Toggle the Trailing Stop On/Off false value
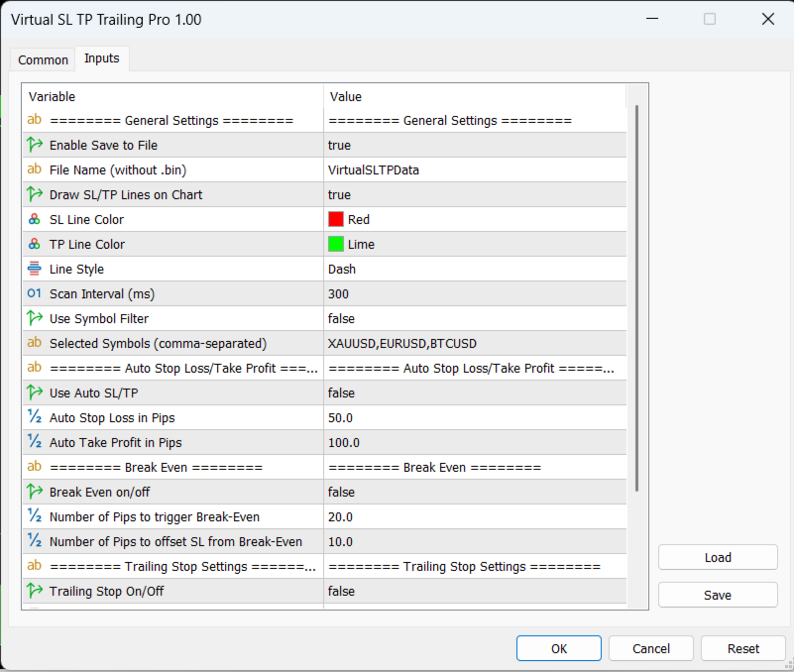Screen dimensions: 794x672 (x=475, y=592)
